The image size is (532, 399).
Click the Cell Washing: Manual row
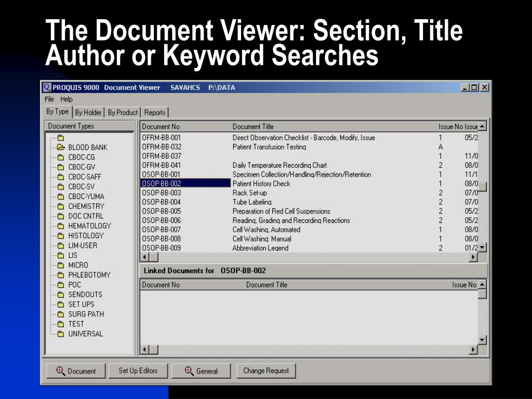(310, 238)
